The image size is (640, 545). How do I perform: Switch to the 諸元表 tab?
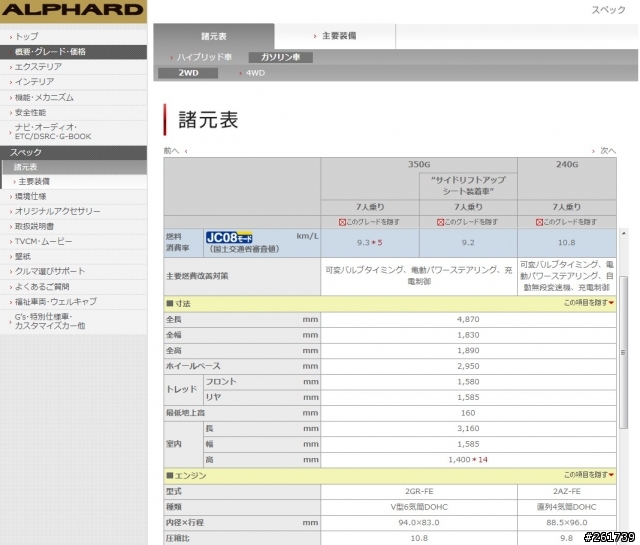pyautogui.click(x=214, y=36)
